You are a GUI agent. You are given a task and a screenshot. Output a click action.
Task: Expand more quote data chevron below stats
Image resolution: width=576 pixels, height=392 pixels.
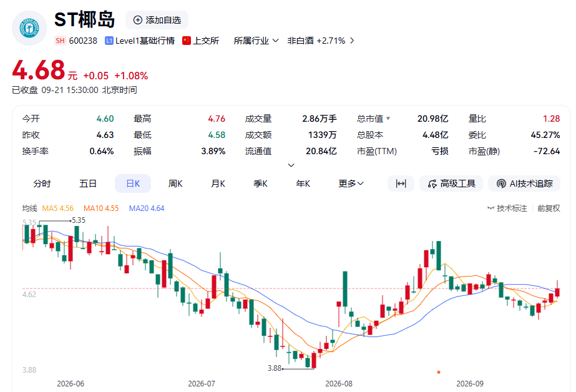click(291, 165)
